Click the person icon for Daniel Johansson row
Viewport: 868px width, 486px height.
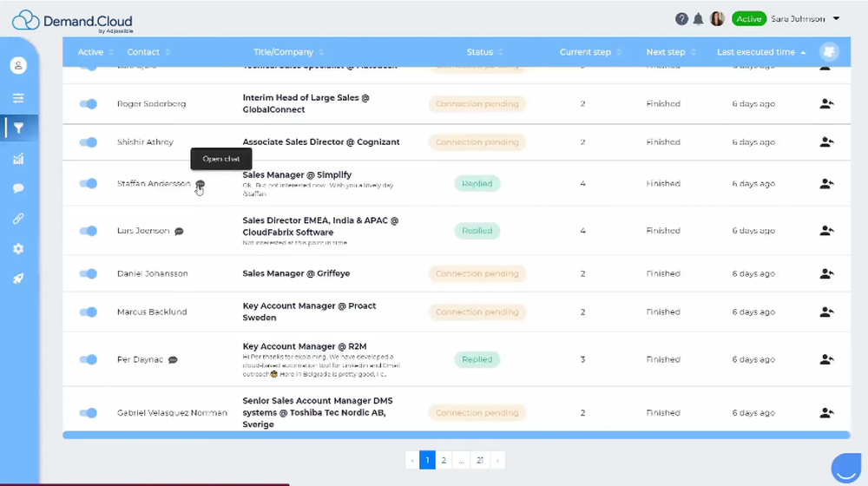(826, 273)
